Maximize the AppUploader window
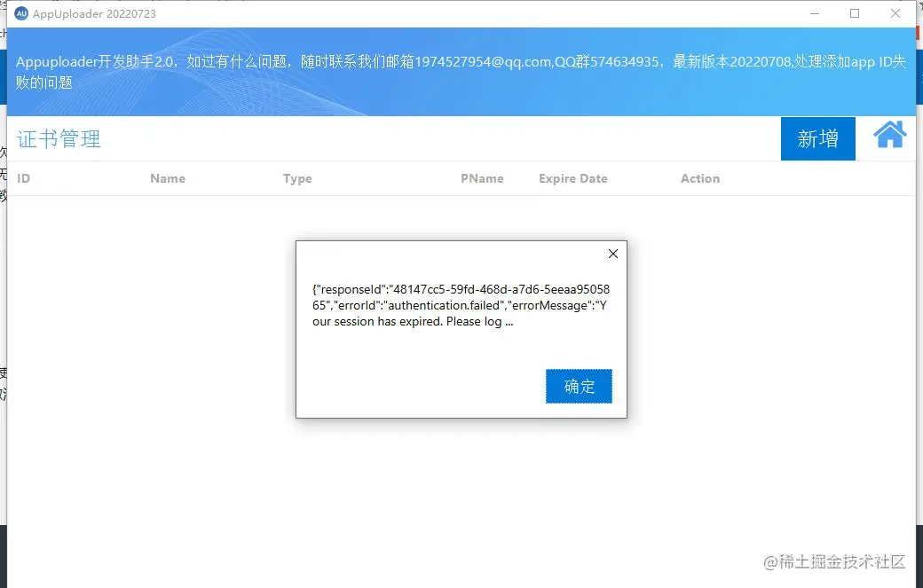This screenshot has width=923, height=588. click(855, 13)
